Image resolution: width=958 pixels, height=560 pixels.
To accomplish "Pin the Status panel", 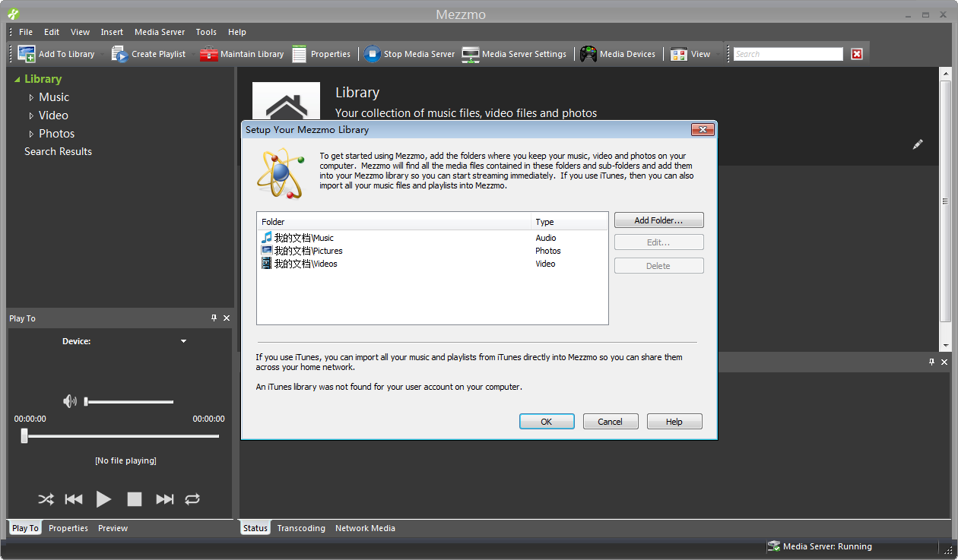I will click(932, 362).
